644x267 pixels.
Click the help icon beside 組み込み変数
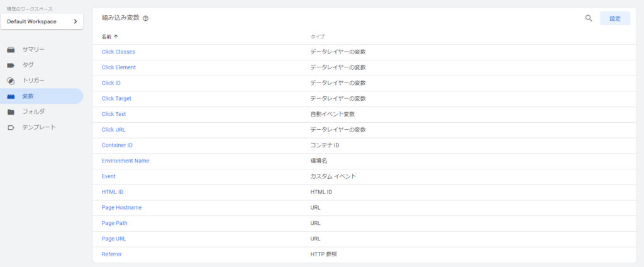tap(146, 19)
